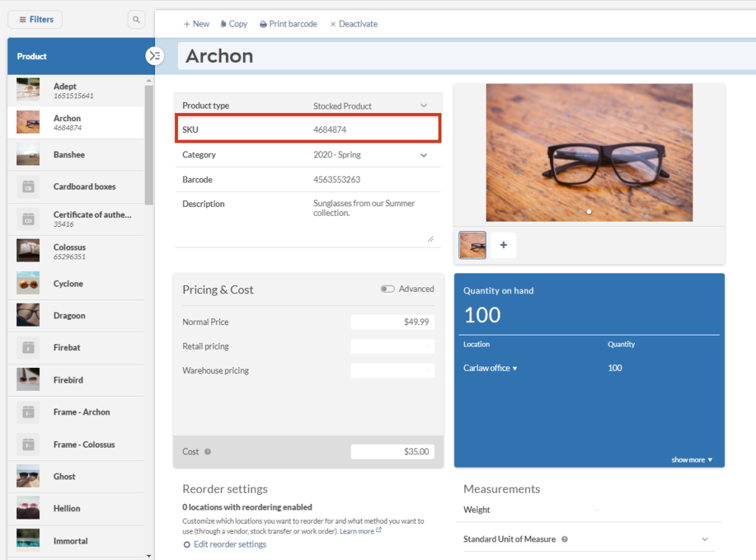
Task: Open the Learn more link
Action: pyautogui.click(x=357, y=530)
